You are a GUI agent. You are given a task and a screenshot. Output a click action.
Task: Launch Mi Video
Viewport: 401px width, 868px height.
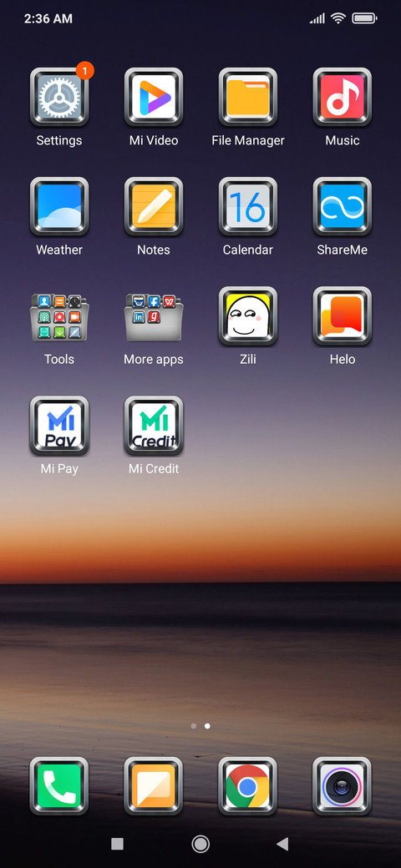(154, 98)
